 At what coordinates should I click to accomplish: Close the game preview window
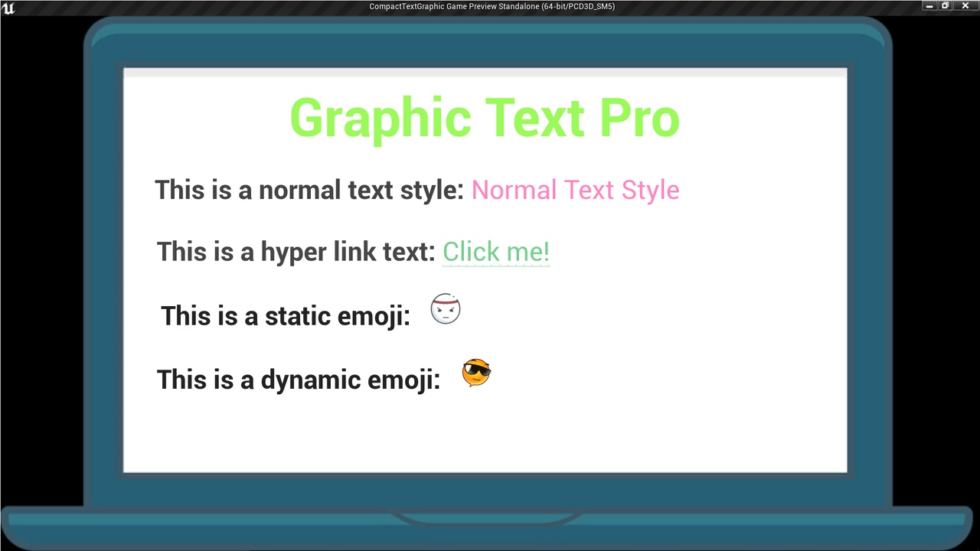965,6
